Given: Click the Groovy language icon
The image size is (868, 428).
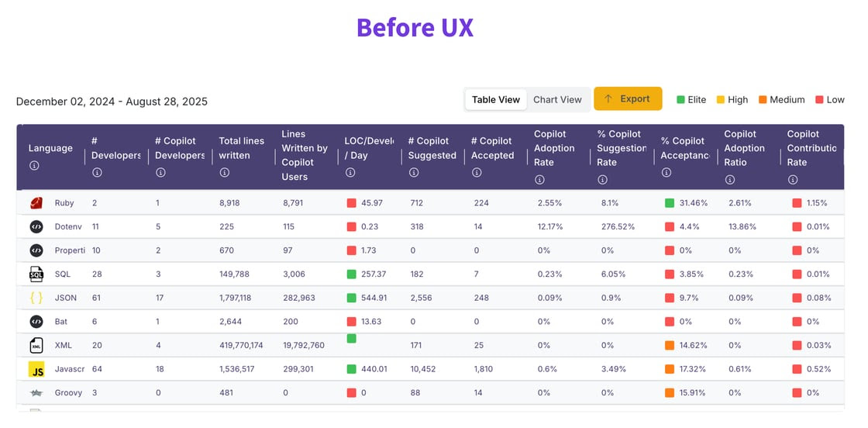Looking at the screenshot, I should pos(36,393).
